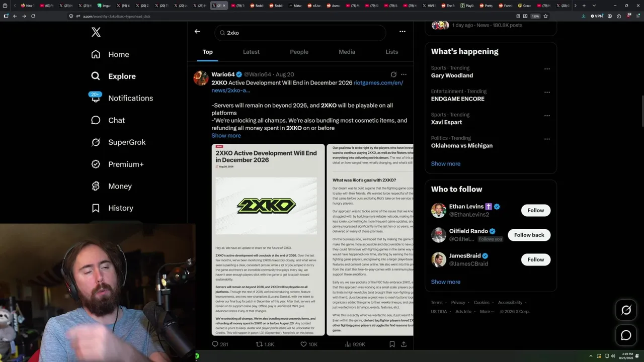644x362 pixels.
Task: Switch to the Lists tab
Action: click(391, 52)
